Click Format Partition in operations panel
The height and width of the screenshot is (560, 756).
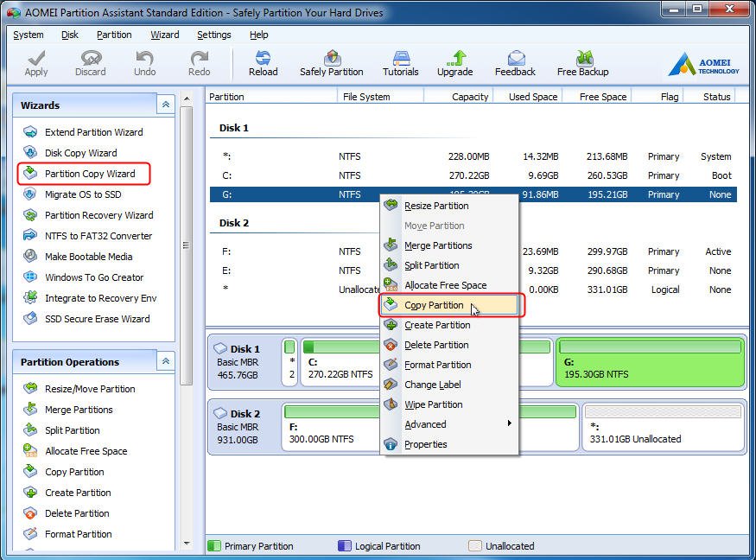(67, 534)
